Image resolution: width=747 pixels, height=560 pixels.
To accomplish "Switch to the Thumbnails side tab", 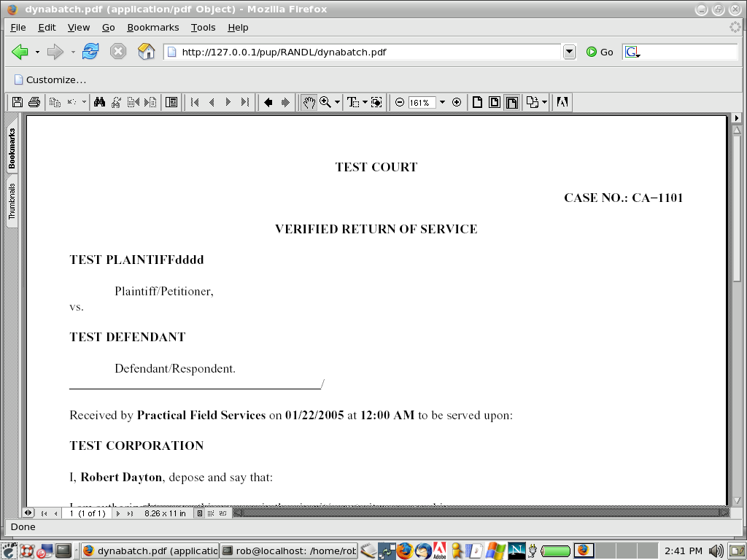I will tap(12, 201).
